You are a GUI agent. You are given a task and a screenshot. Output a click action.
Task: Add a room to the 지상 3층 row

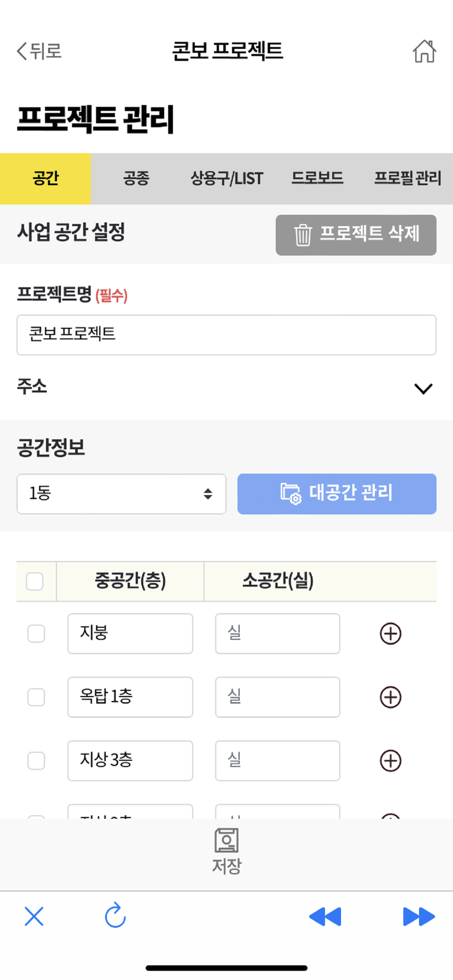pyautogui.click(x=390, y=761)
